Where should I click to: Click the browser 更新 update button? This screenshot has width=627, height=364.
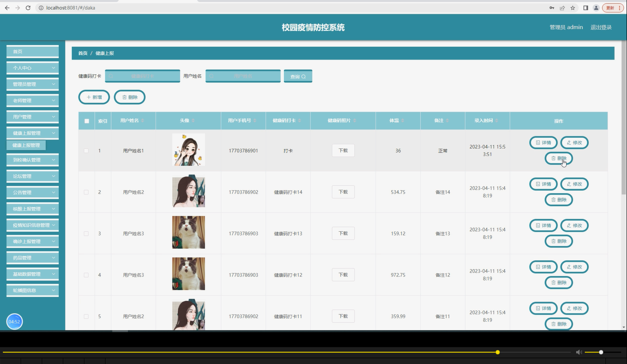[613, 8]
